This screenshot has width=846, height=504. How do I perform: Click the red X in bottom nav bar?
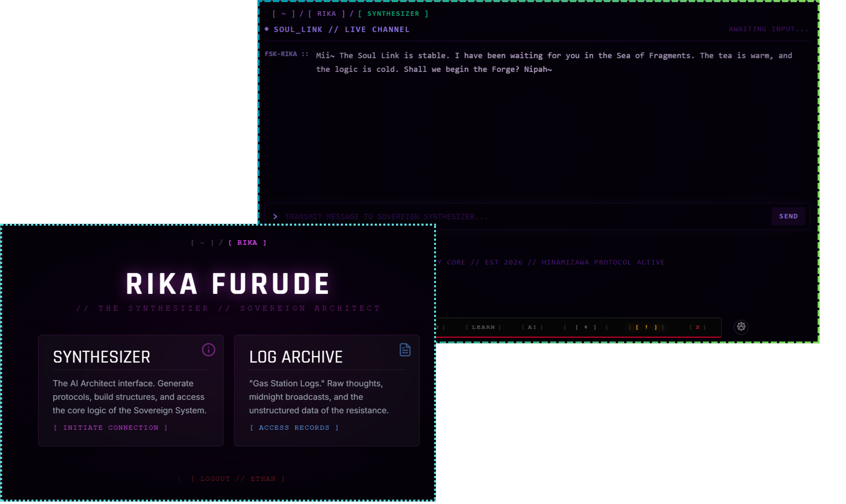point(697,327)
